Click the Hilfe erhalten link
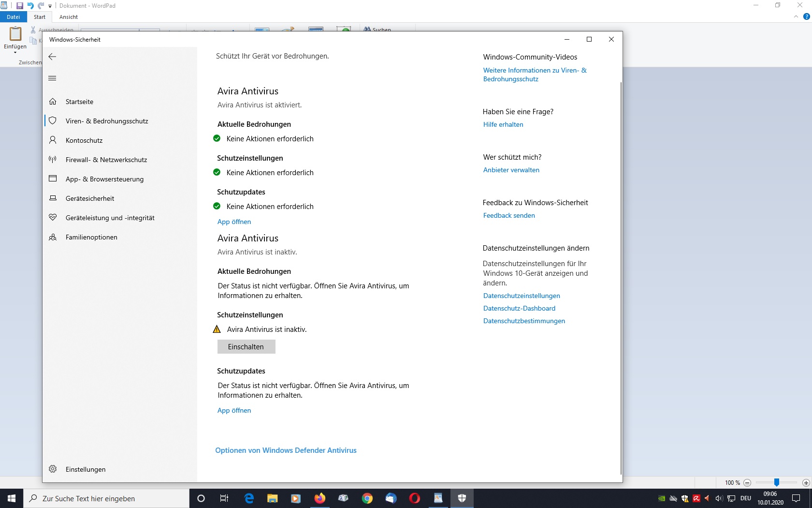The width and height of the screenshot is (812, 508). [x=503, y=124]
